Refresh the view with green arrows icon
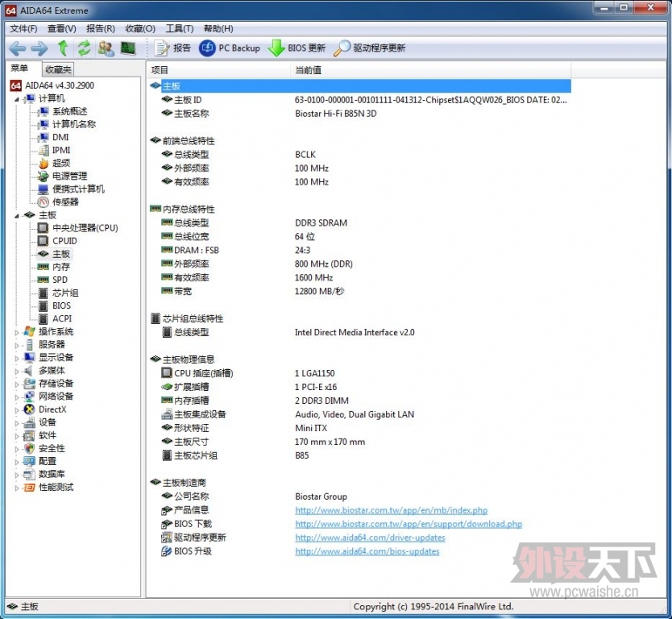The width and height of the screenshot is (672, 619). (84, 48)
